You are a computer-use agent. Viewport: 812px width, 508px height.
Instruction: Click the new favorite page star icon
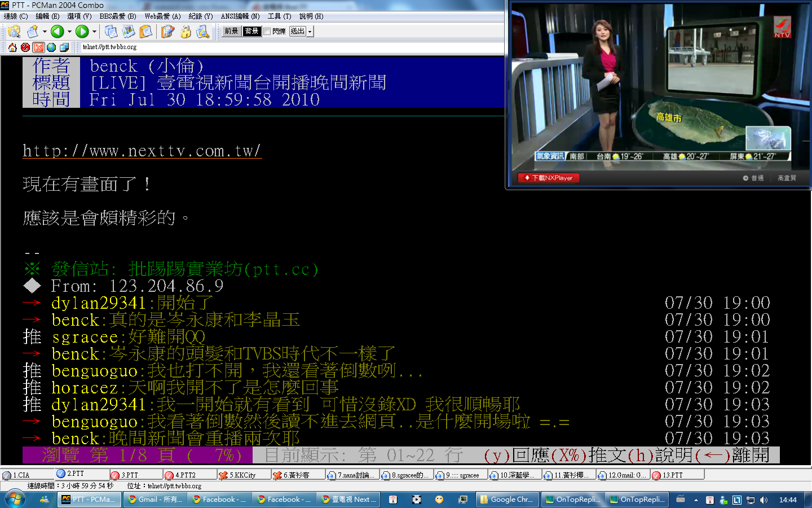point(33,32)
